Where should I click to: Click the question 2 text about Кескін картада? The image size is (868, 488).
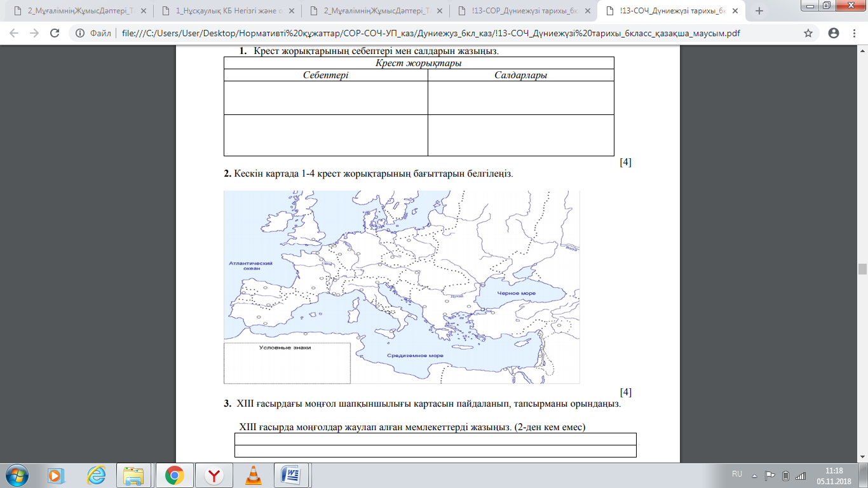368,173
